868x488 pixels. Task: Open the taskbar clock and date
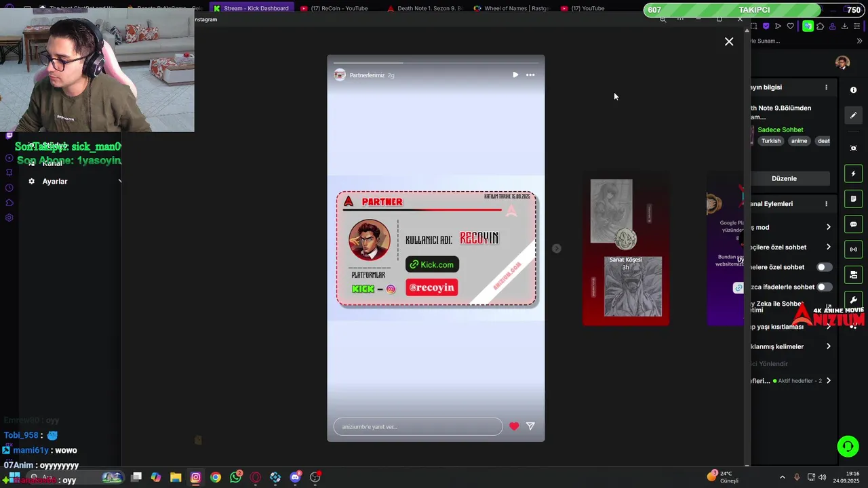[846, 477]
